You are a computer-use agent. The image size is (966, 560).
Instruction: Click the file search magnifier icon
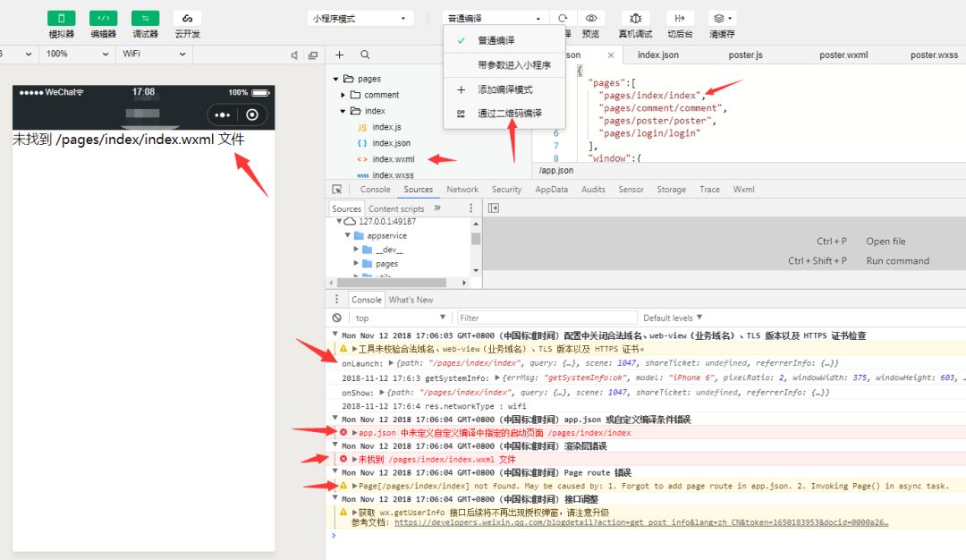365,55
